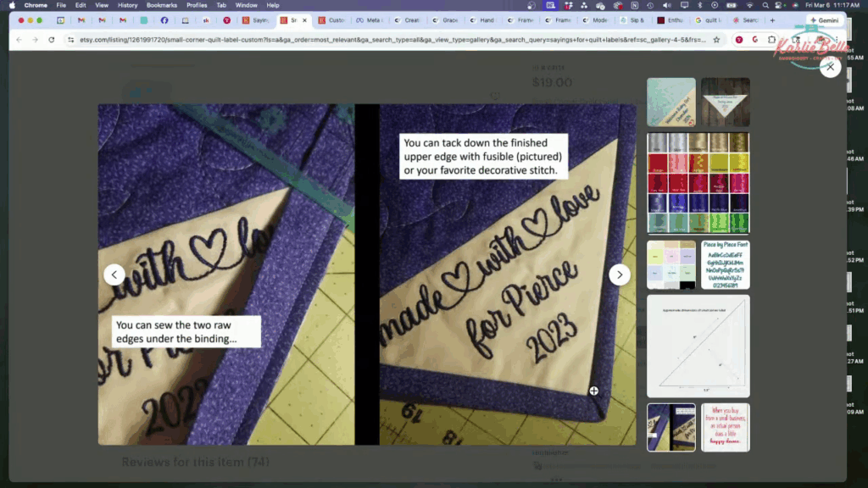The image size is (868, 488).
Task: Switch to the Google 'quilt l' tab
Action: tap(708, 20)
